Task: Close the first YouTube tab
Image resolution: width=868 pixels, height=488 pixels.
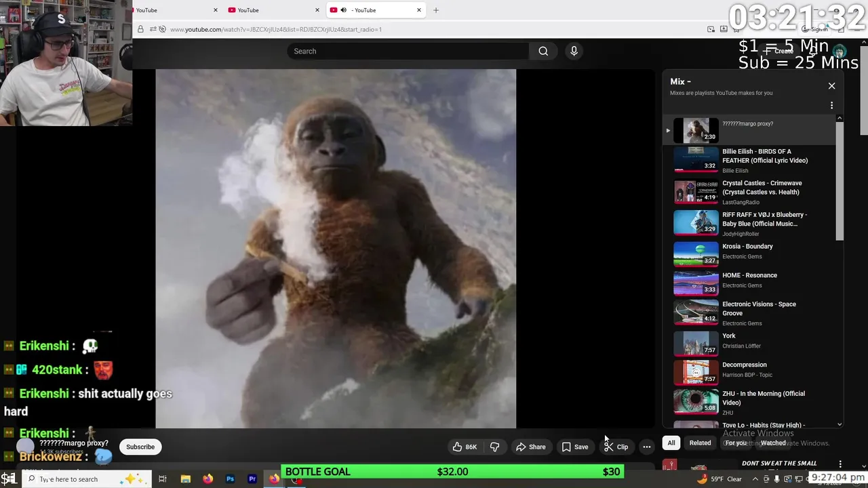Action: [216, 10]
